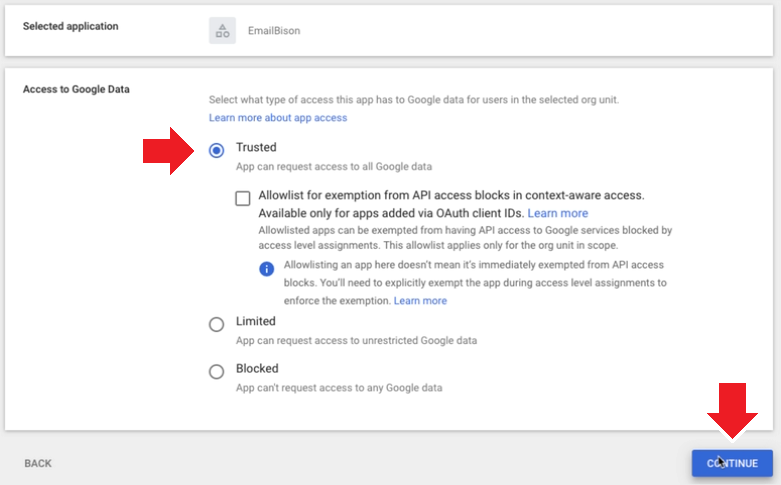This screenshot has width=781, height=485.
Task: Click the Trusted option label
Action: pos(256,147)
